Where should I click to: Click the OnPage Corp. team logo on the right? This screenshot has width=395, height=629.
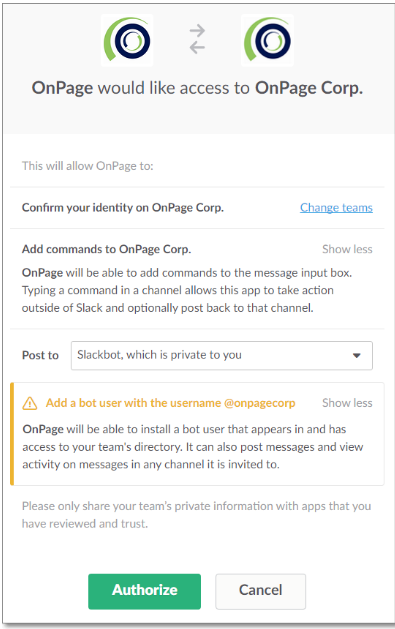tap(267, 40)
